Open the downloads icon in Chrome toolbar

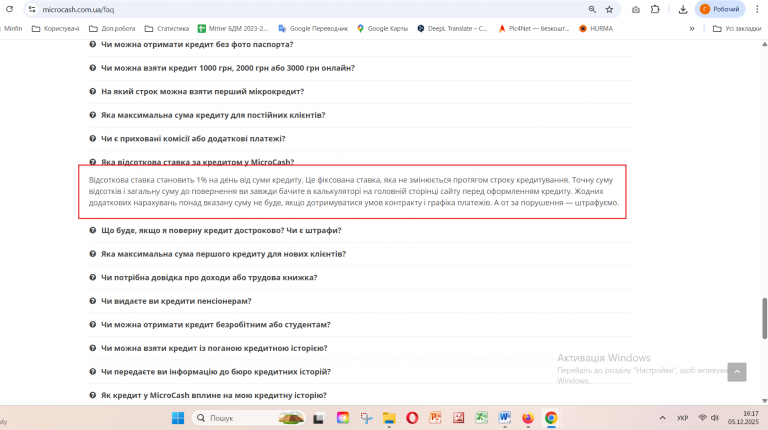point(683,9)
